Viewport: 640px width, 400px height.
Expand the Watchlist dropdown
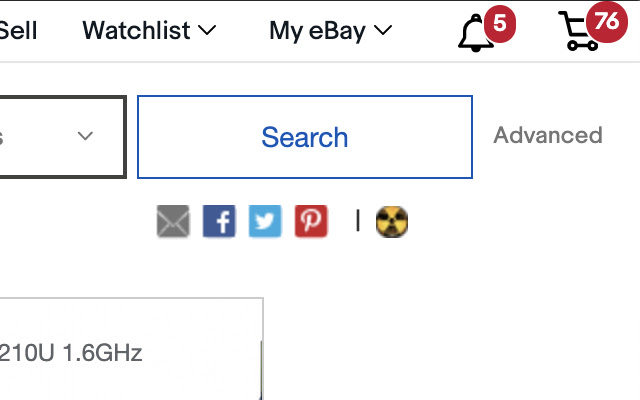[x=149, y=31]
